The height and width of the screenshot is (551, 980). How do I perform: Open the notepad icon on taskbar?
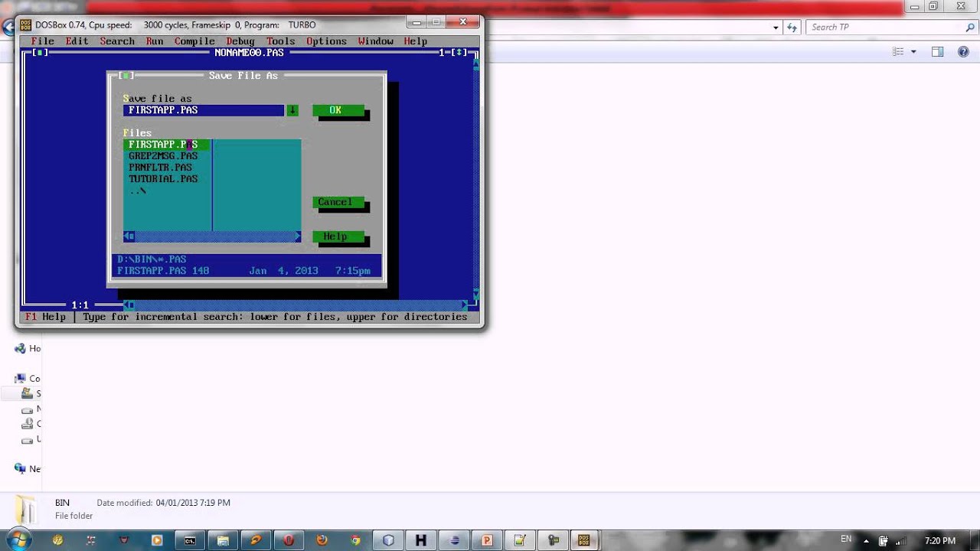[521, 540]
